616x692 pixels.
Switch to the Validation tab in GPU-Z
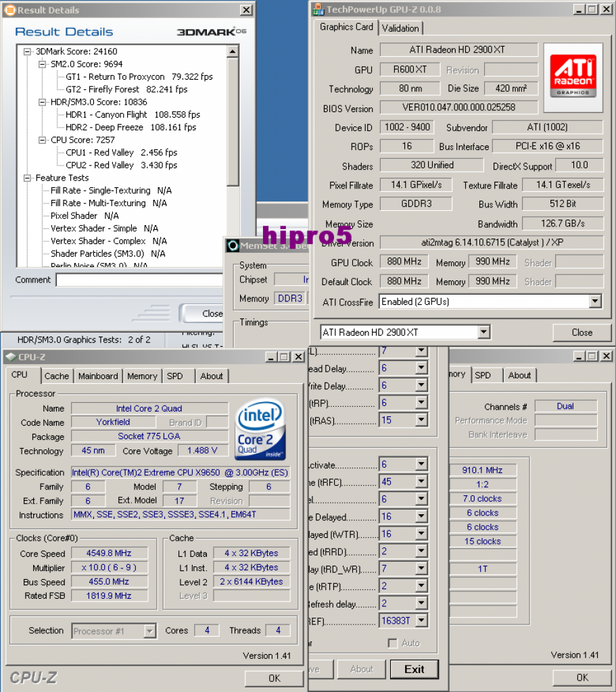pyautogui.click(x=400, y=28)
